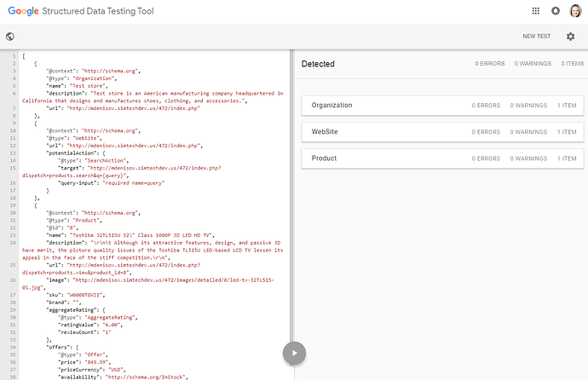Click the "@type": "SearchAction" code line

coord(94,160)
